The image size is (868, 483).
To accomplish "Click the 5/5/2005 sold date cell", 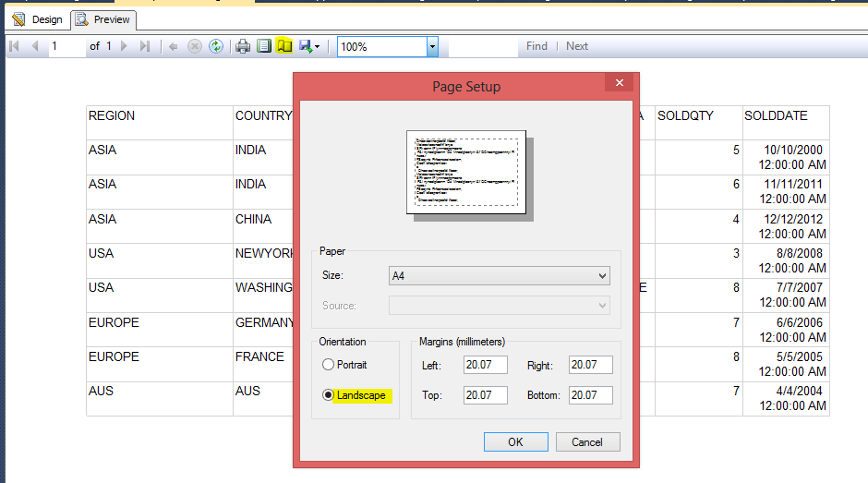I will coord(786,364).
